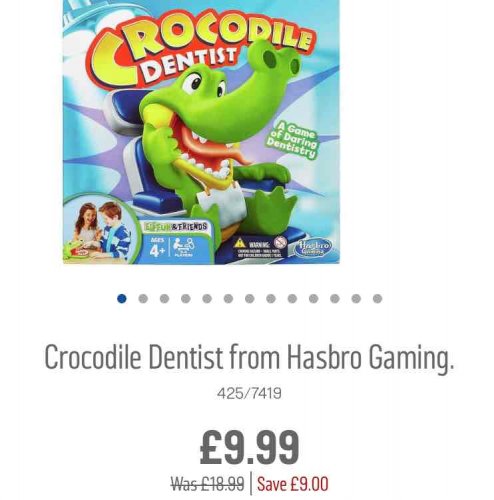
Task: Select the first carousel dot indicator
Action: [122, 298]
